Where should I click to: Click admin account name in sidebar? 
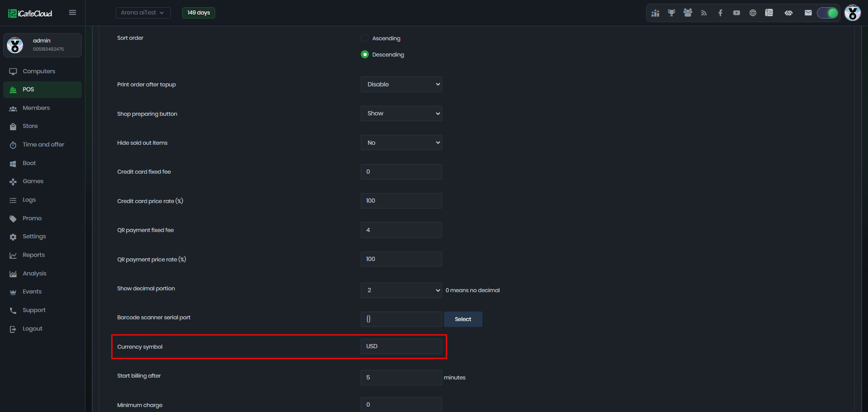[x=42, y=41]
